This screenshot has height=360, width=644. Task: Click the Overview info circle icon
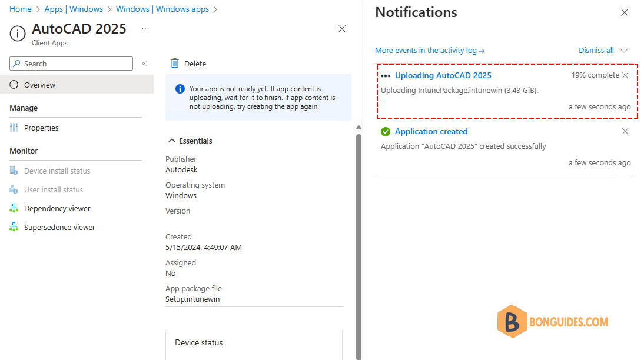click(x=14, y=85)
